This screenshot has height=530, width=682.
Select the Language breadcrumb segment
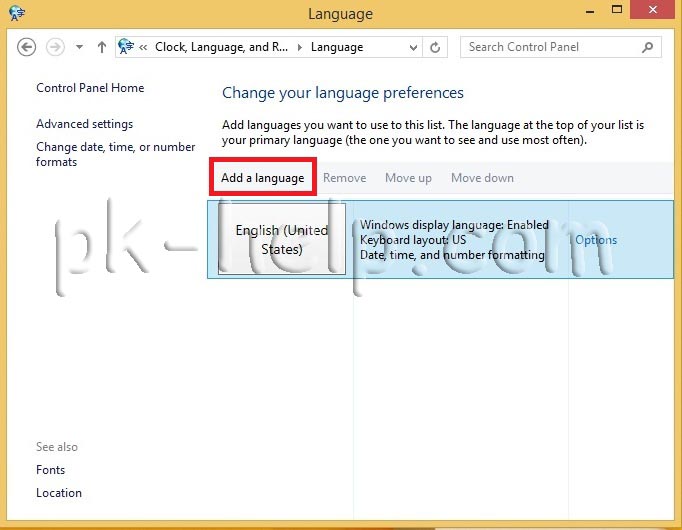(x=337, y=47)
